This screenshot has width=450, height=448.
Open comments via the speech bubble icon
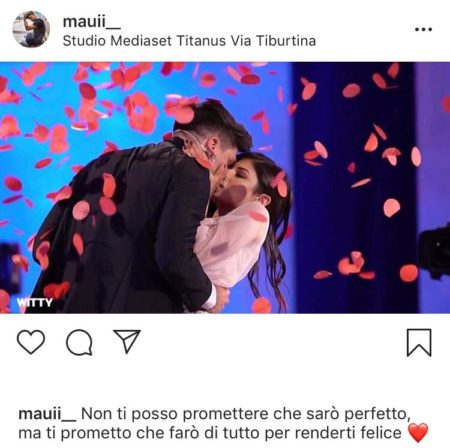[79, 342]
